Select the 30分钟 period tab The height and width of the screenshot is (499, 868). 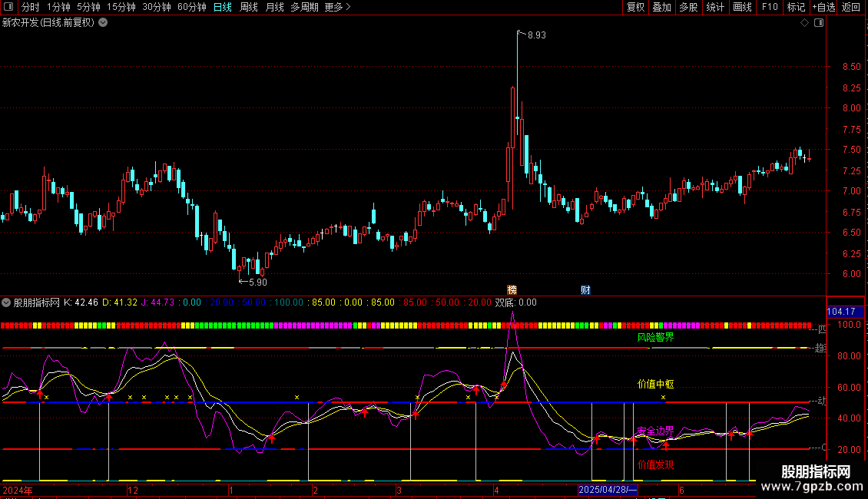pos(156,7)
